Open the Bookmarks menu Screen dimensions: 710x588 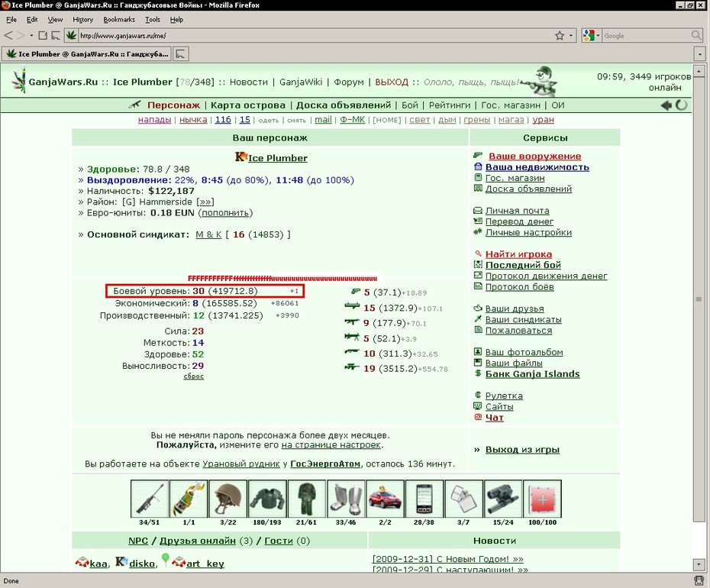(119, 20)
